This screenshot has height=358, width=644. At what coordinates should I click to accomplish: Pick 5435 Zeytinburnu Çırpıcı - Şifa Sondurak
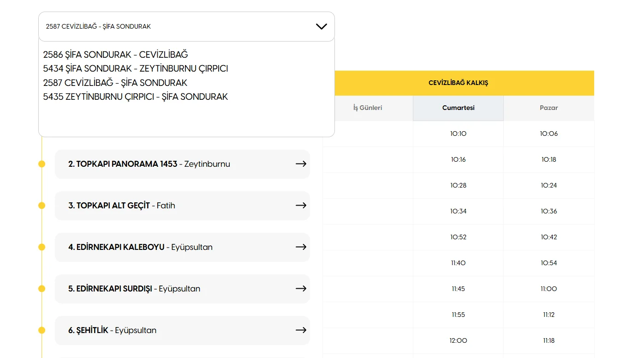pos(135,97)
